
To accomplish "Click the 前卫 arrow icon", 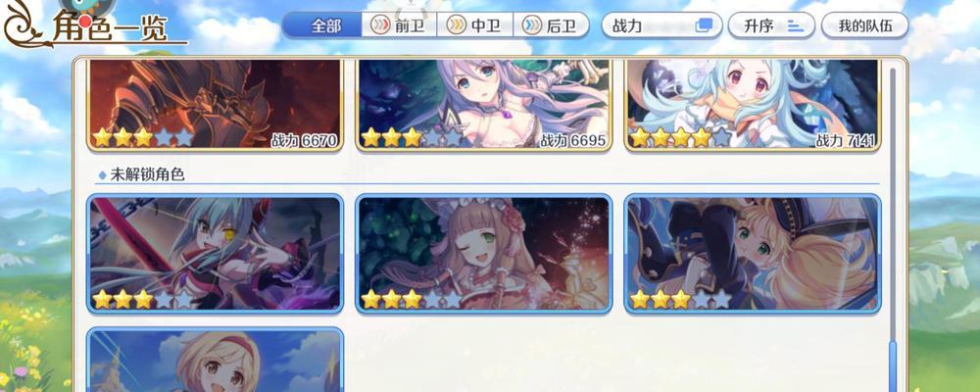I will (x=380, y=25).
